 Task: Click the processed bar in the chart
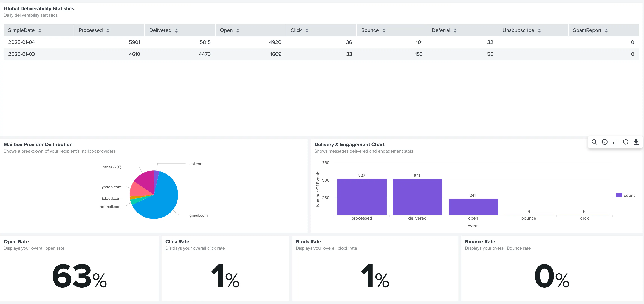click(362, 197)
